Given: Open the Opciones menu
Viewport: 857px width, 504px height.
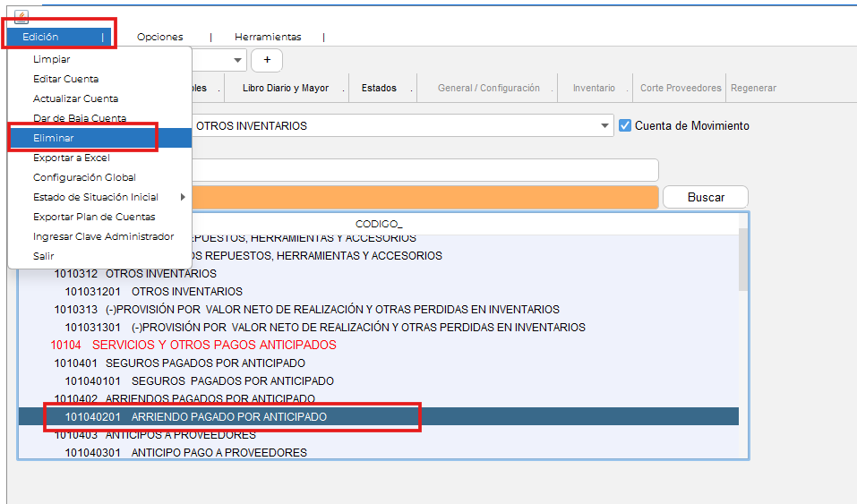Looking at the screenshot, I should coord(159,37).
